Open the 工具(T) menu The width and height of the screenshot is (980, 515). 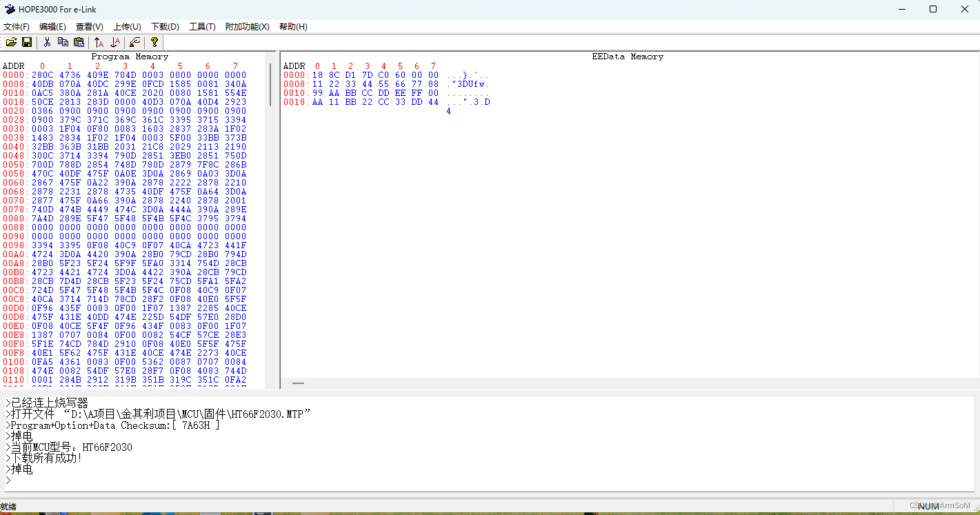(x=202, y=27)
